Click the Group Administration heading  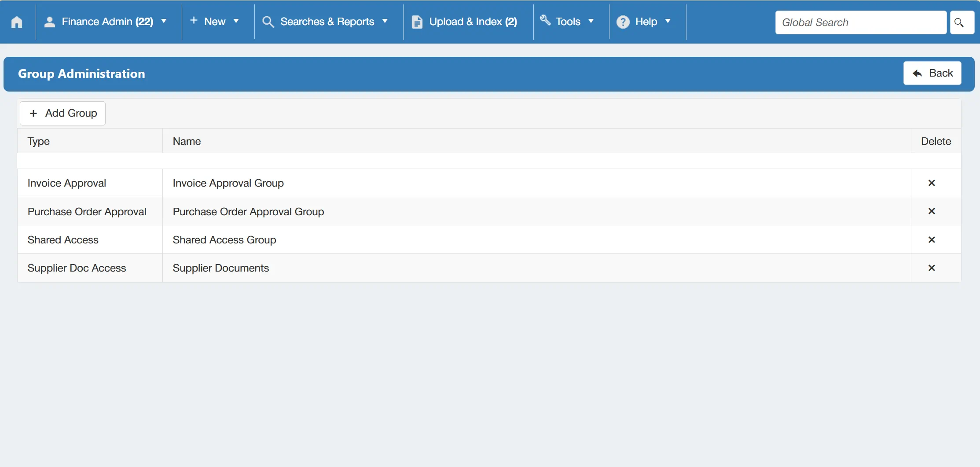click(81, 74)
